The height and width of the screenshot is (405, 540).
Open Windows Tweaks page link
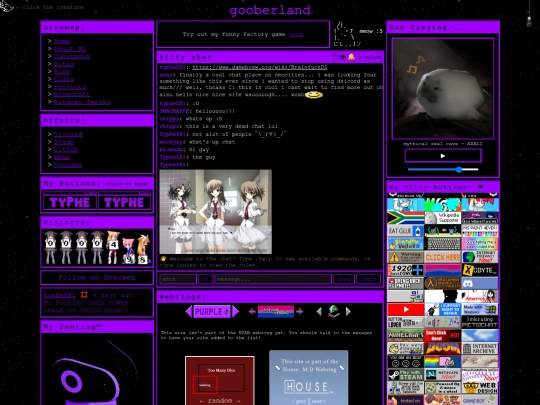(x=82, y=102)
